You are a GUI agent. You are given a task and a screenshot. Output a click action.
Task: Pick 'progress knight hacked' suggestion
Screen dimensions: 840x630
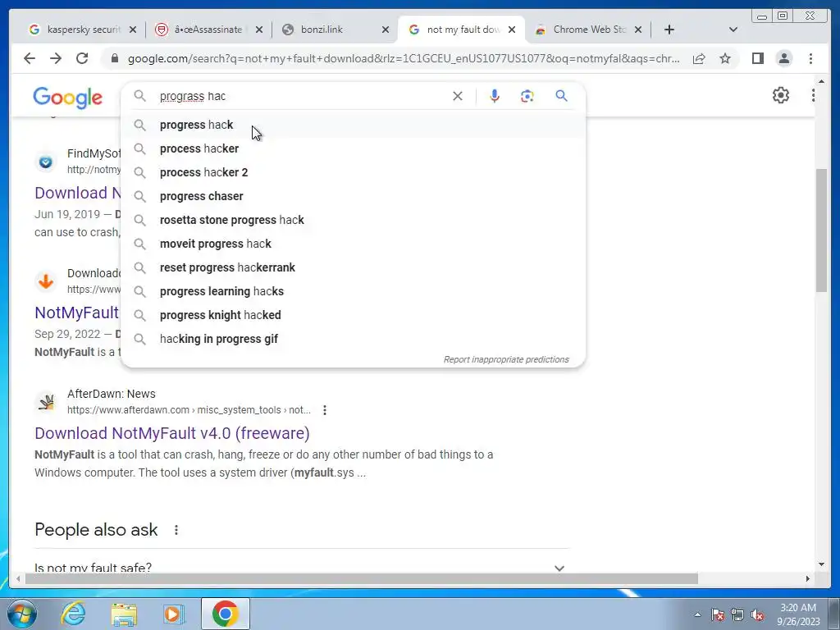click(353, 315)
